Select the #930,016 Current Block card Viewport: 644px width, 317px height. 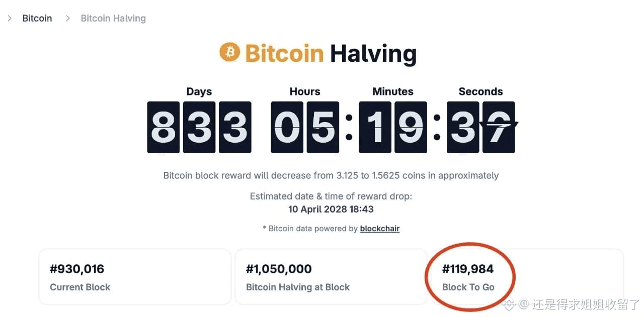coord(135,277)
